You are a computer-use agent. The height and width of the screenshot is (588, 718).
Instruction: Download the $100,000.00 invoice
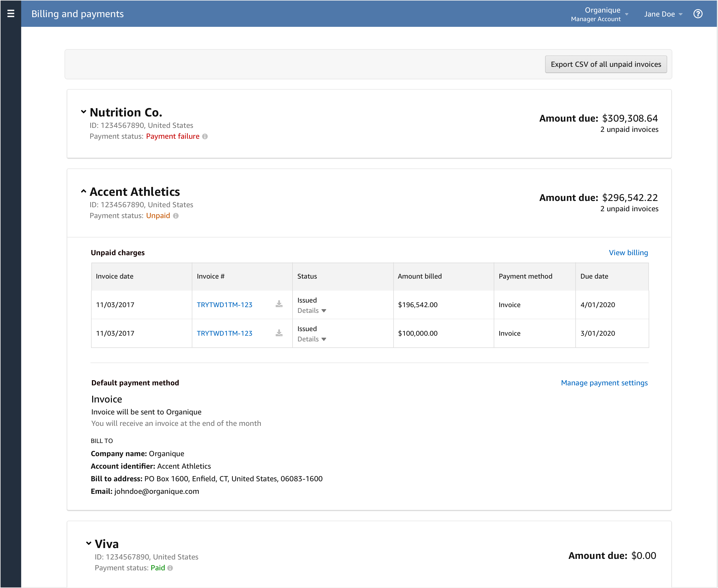pos(279,333)
